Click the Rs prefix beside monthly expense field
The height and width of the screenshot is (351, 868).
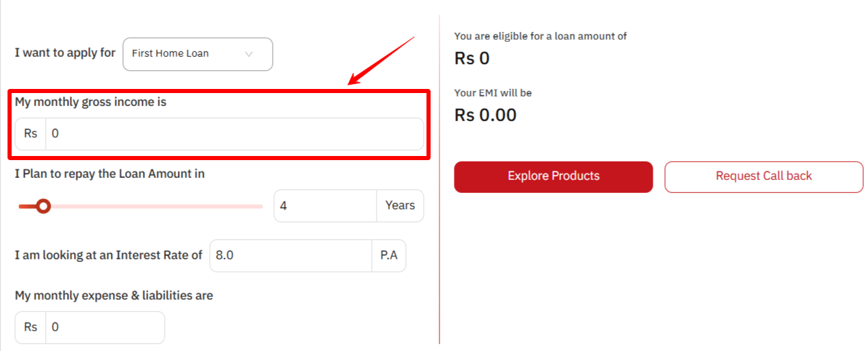[x=31, y=328]
